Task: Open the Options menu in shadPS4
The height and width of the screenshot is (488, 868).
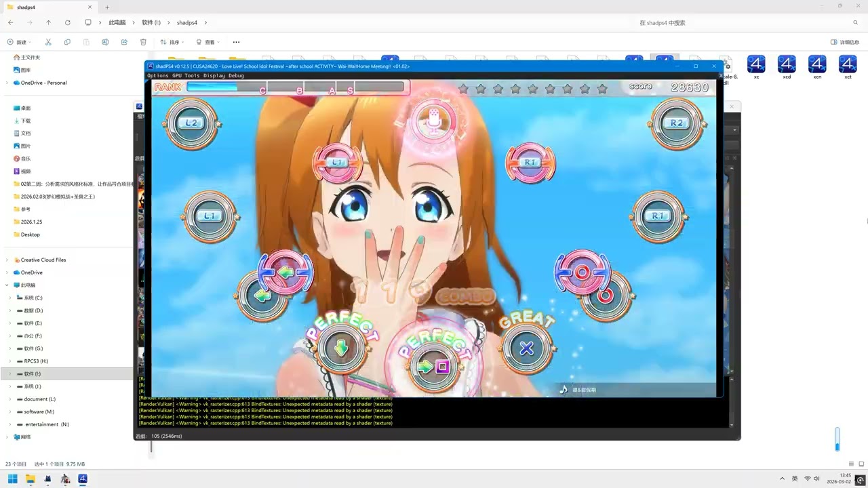Action: coord(157,75)
